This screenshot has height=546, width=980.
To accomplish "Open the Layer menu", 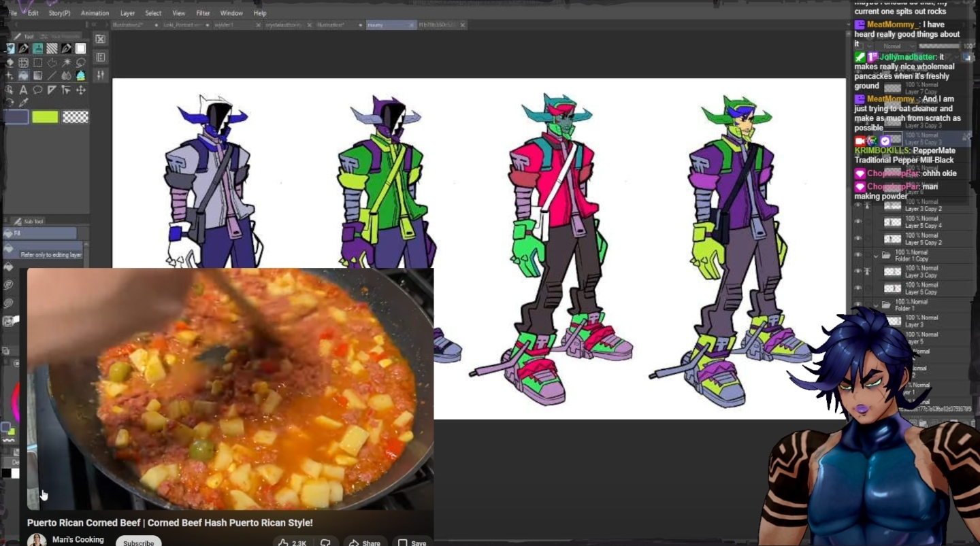I will (127, 13).
